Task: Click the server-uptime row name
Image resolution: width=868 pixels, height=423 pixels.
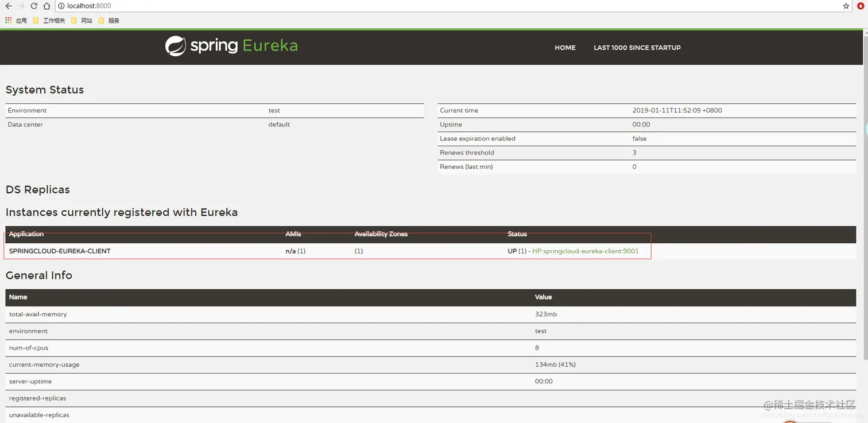Action: pos(30,381)
